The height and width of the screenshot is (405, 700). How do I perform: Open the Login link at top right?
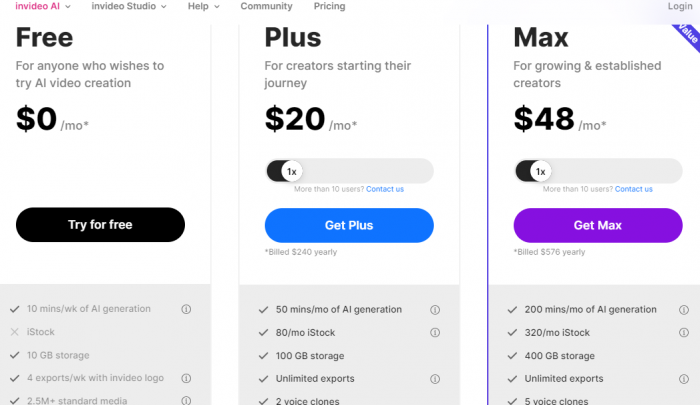point(680,6)
